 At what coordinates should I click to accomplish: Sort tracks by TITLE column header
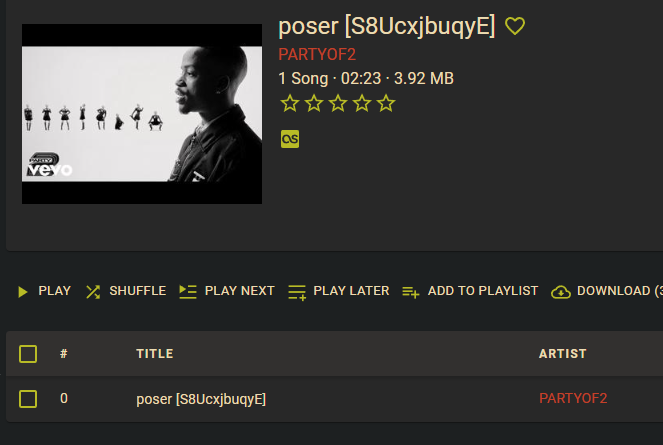click(x=155, y=354)
